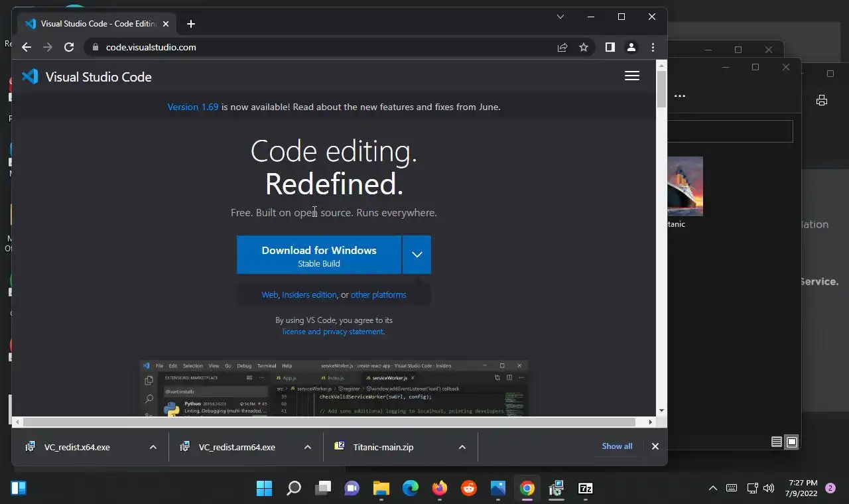
Task: Open the Windows Start menu
Action: tap(264, 489)
